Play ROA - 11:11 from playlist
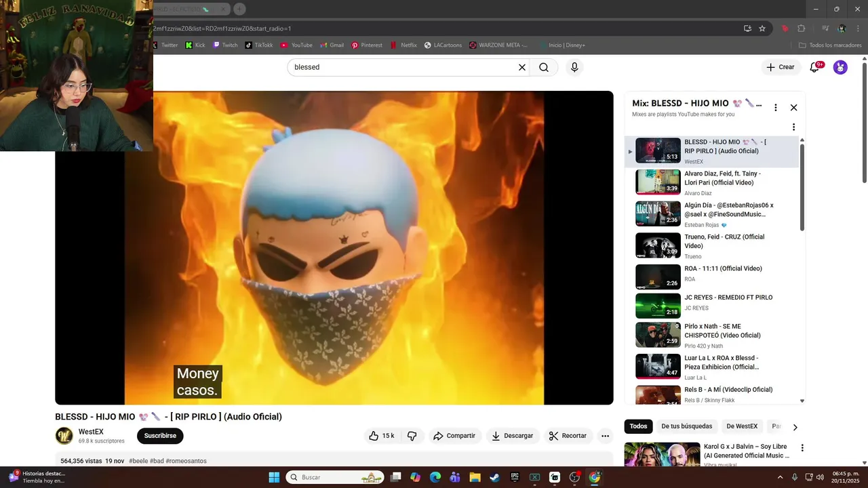868x488 pixels. tap(712, 277)
